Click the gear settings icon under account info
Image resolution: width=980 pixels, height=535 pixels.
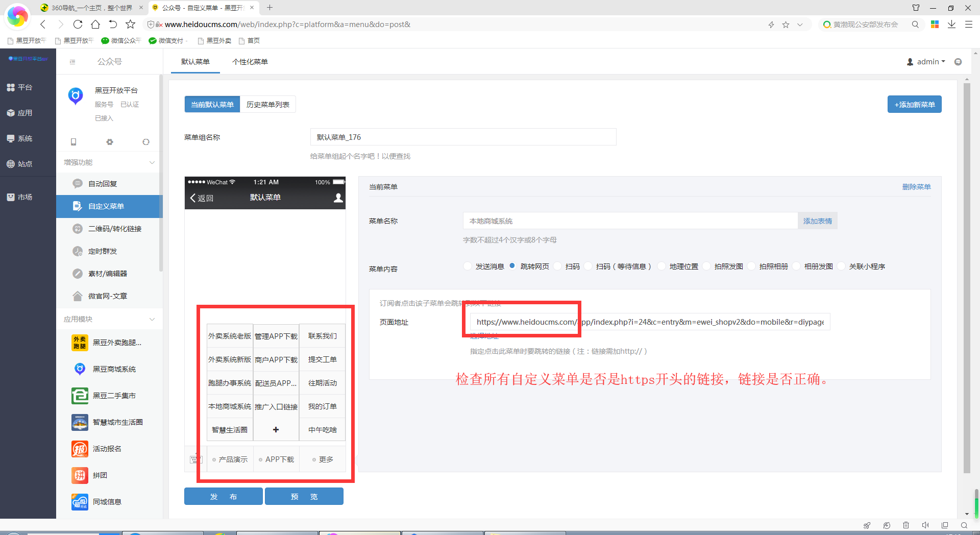[x=110, y=142]
